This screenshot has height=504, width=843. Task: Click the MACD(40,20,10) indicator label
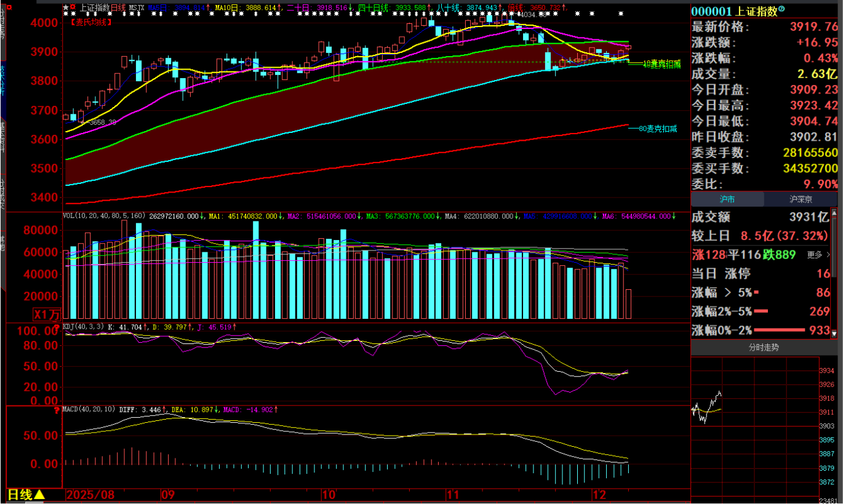pyautogui.click(x=89, y=409)
